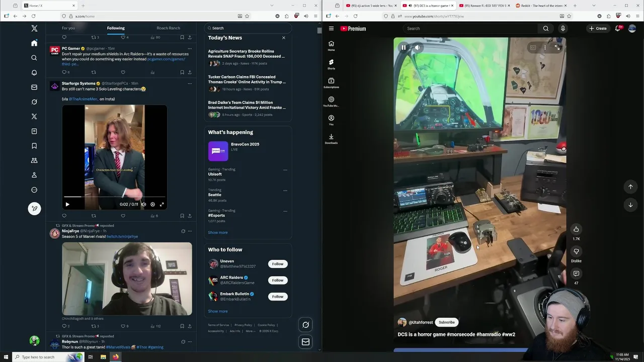Image resolution: width=644 pixels, height=362 pixels.
Task: Follow Embark Bulletin account
Action: pos(278,297)
